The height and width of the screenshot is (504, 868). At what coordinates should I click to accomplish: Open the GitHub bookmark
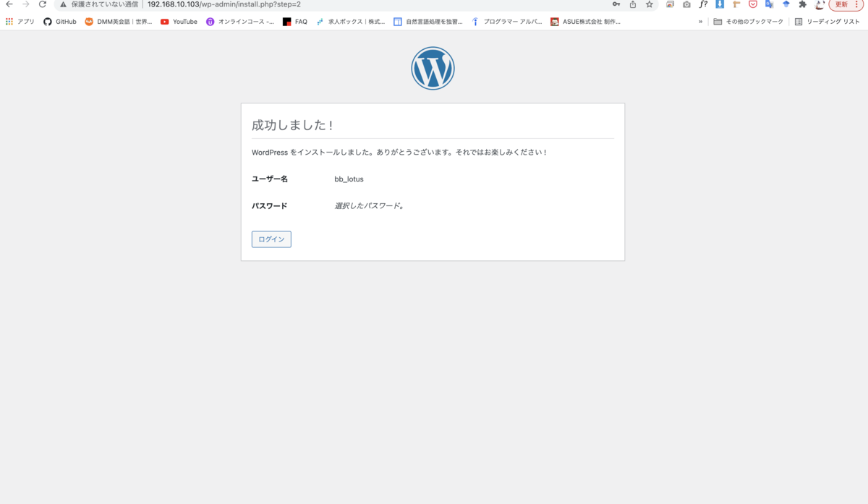click(60, 22)
